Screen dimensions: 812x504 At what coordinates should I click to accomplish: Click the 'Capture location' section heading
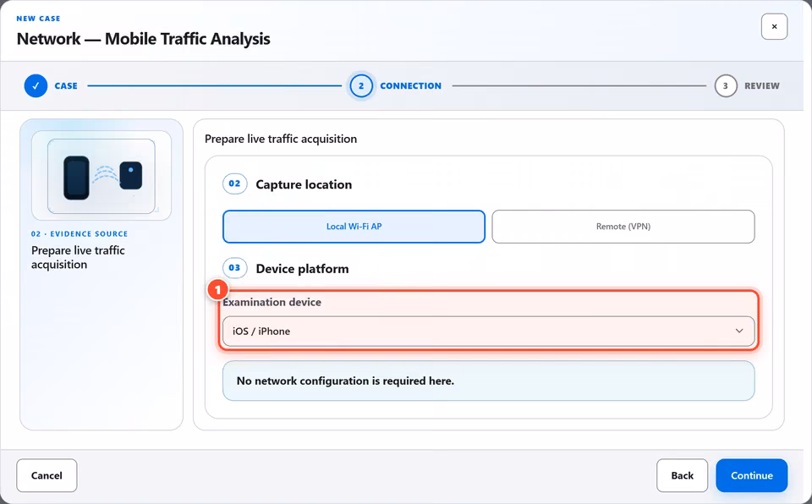click(x=304, y=184)
